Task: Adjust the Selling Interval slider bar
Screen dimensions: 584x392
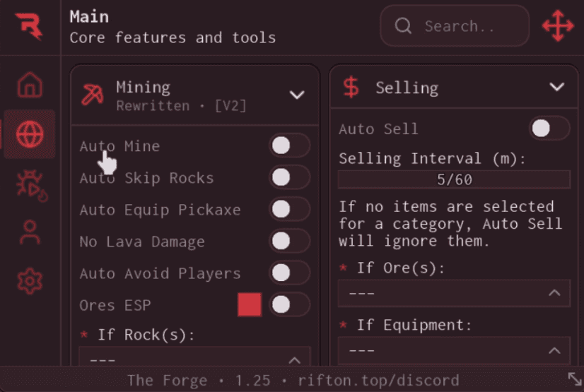Action: 454,179
